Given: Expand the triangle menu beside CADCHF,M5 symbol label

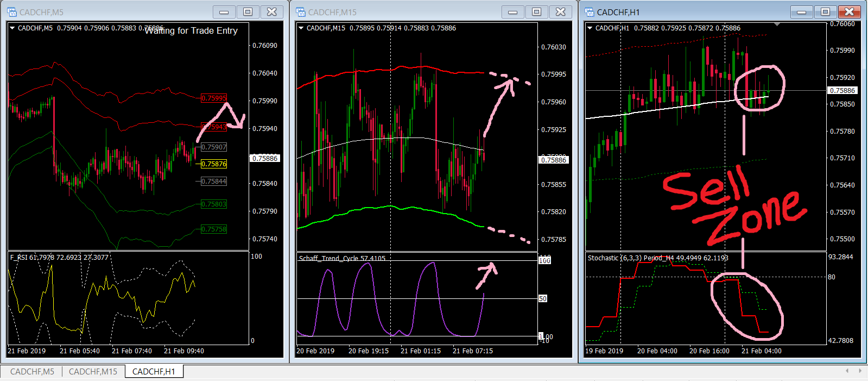Looking at the screenshot, I should coord(12,28).
